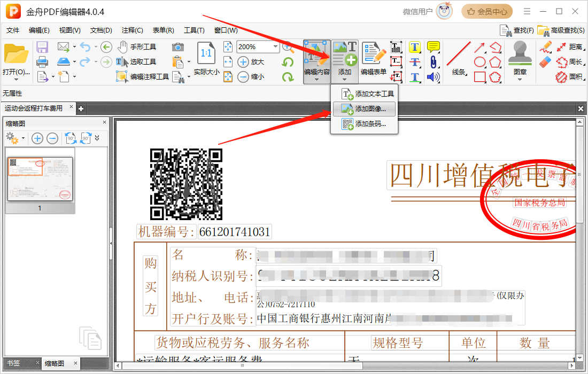The height and width of the screenshot is (374, 588).
Task: Expand the Edit Content (编辑内容) dropdown
Action: [316, 80]
